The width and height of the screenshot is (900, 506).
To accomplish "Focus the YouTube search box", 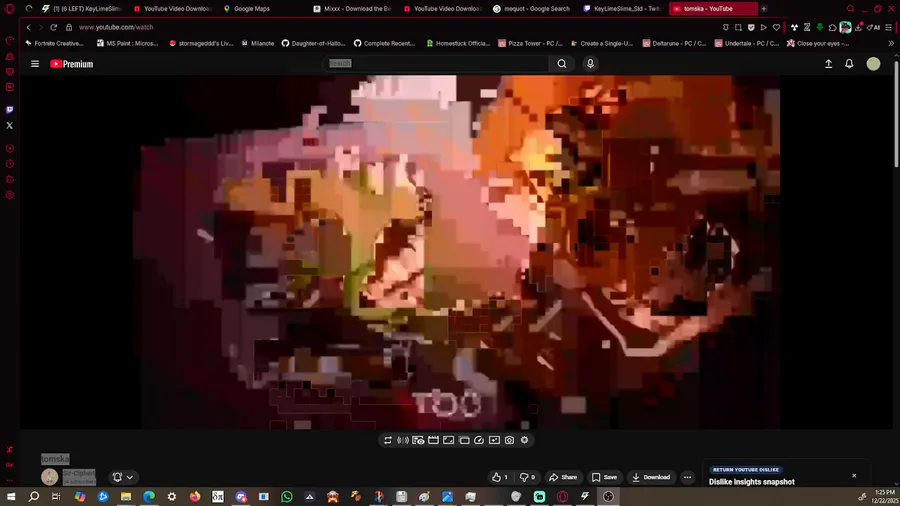I will click(436, 63).
